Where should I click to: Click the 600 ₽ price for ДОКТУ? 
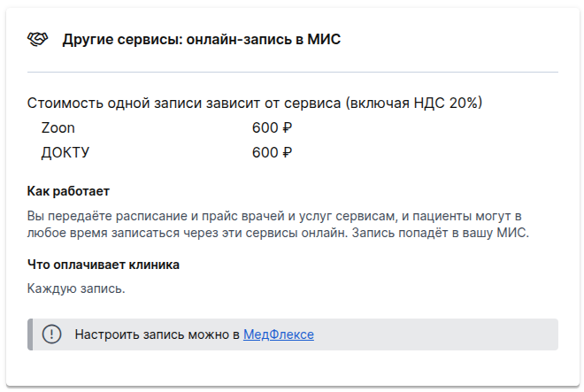[x=272, y=152]
